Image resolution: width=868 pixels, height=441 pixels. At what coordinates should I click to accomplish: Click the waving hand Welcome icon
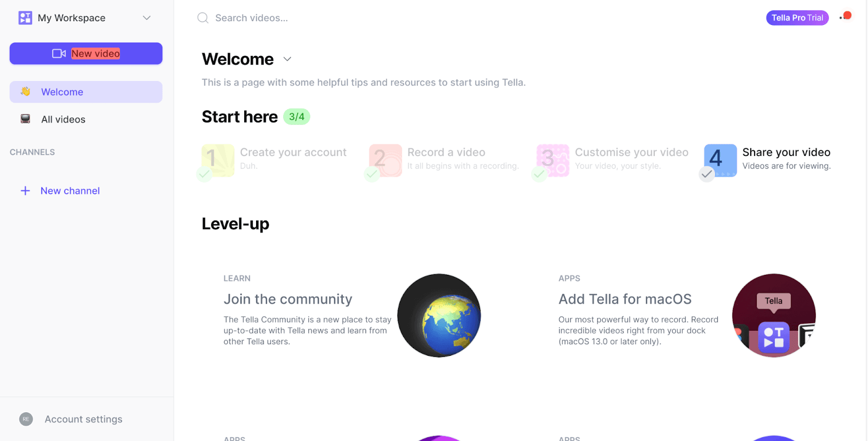pyautogui.click(x=25, y=91)
